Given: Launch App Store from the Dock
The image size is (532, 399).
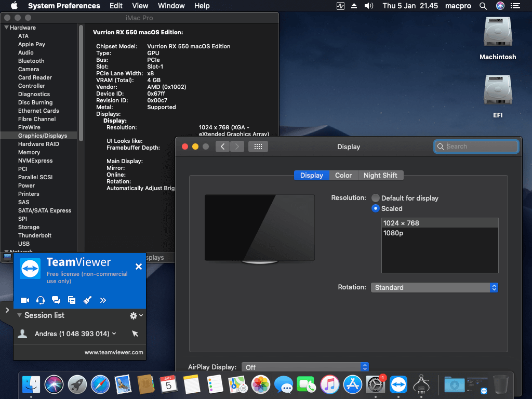Looking at the screenshot, I should (353, 385).
